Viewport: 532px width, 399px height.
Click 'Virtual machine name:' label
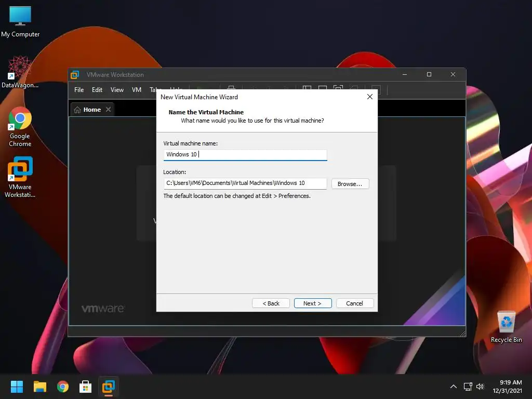(190, 143)
